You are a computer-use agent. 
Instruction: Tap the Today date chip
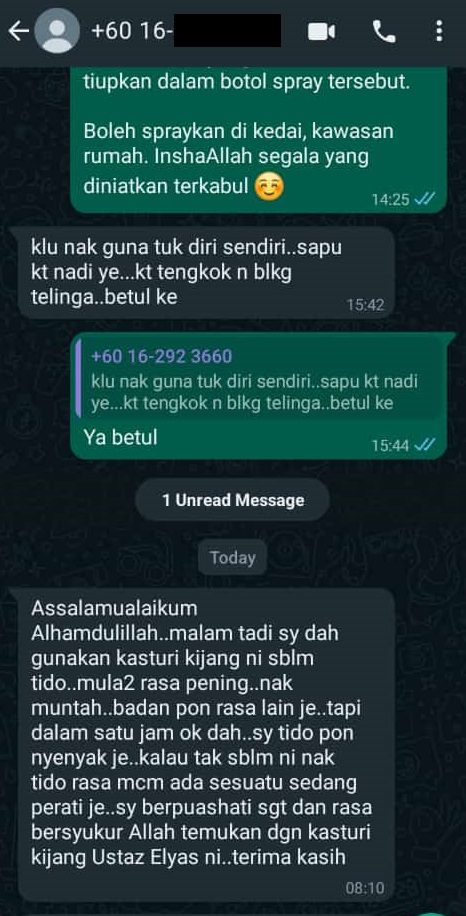coord(232,557)
